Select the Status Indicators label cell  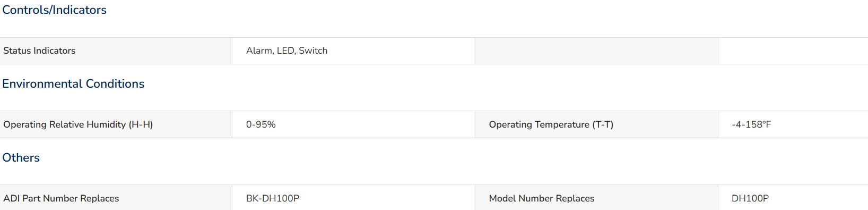pyautogui.click(x=116, y=51)
